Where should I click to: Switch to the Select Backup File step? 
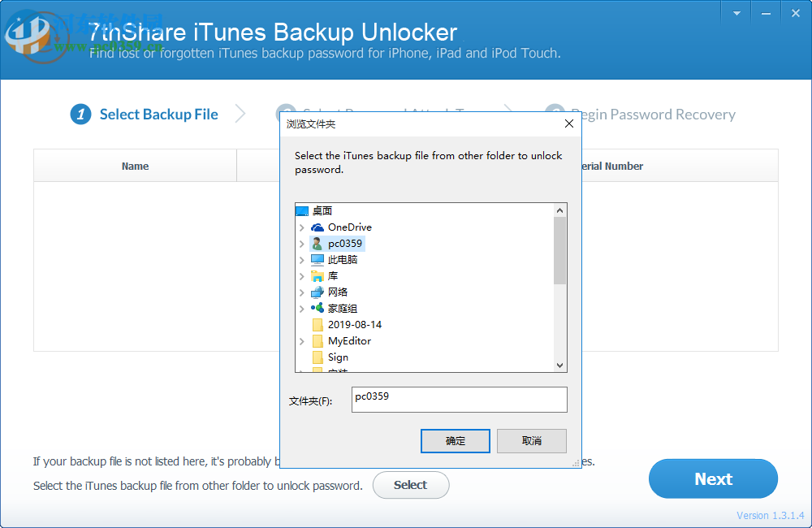click(x=158, y=114)
